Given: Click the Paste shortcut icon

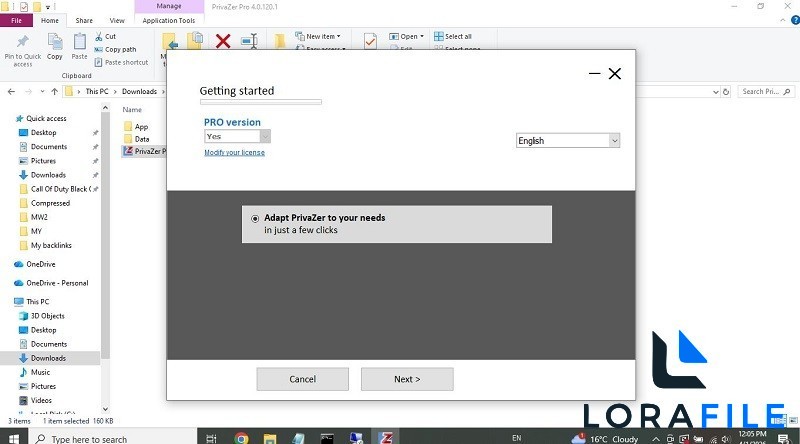Looking at the screenshot, I should [99, 62].
